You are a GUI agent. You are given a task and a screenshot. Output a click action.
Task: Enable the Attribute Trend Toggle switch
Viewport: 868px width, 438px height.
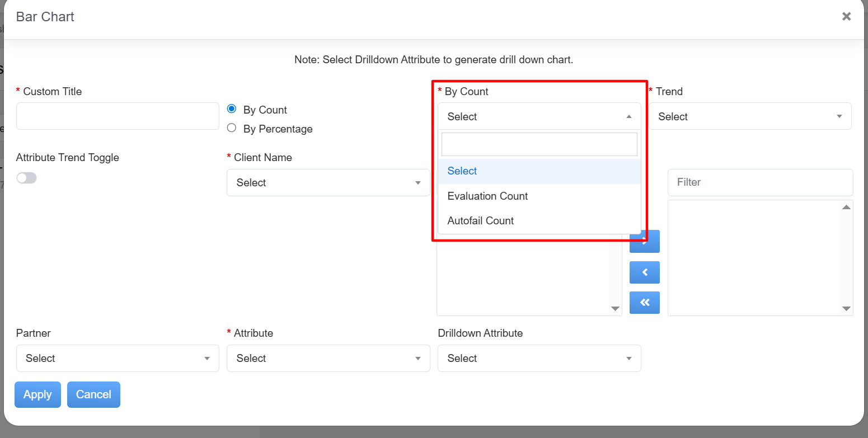(x=26, y=178)
